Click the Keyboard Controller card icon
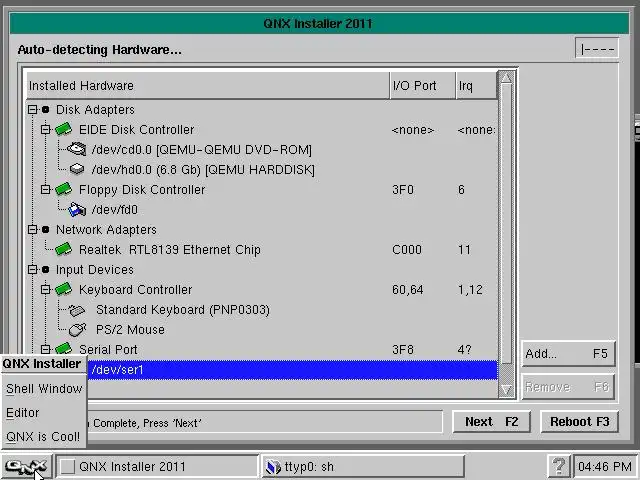This screenshot has height=480, width=640. coord(63,289)
